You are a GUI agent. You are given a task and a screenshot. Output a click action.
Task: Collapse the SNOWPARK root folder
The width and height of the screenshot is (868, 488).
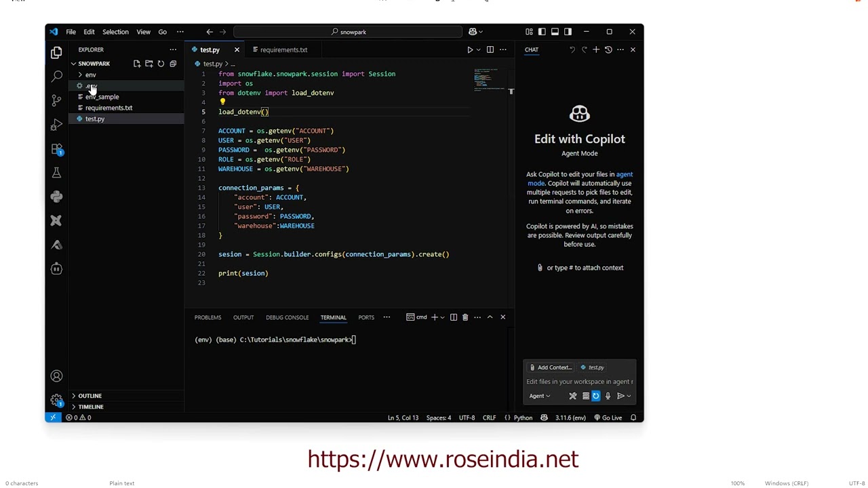point(94,64)
